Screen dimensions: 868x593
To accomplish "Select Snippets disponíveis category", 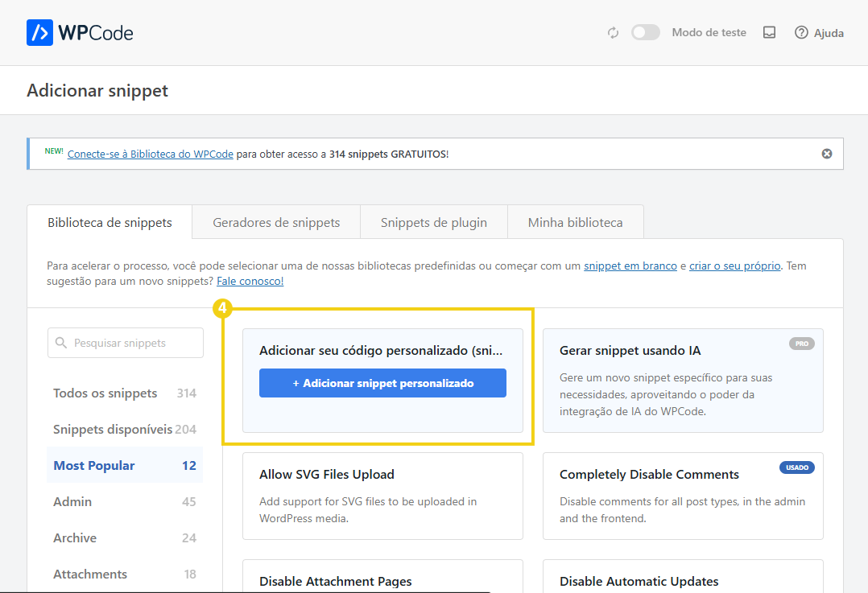I will pos(125,430).
